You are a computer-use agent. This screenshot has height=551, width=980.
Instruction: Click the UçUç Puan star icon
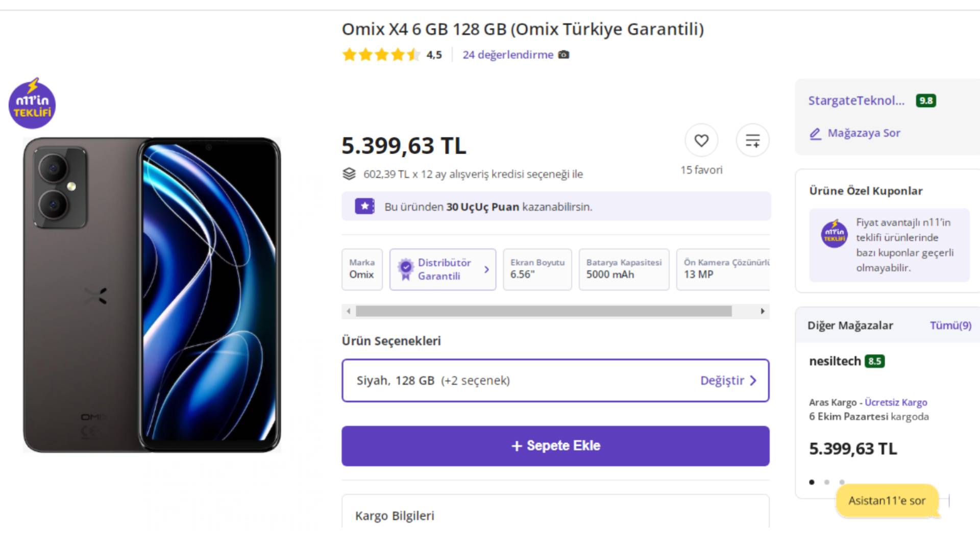coord(364,207)
